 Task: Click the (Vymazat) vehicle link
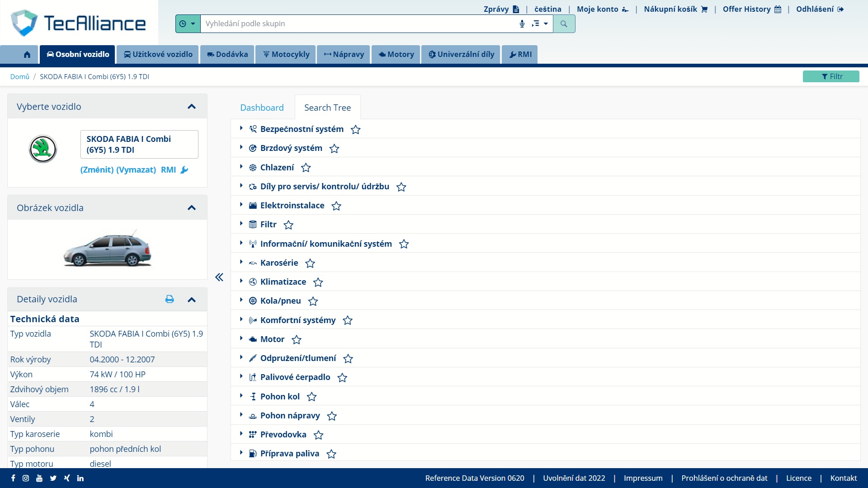(x=136, y=170)
